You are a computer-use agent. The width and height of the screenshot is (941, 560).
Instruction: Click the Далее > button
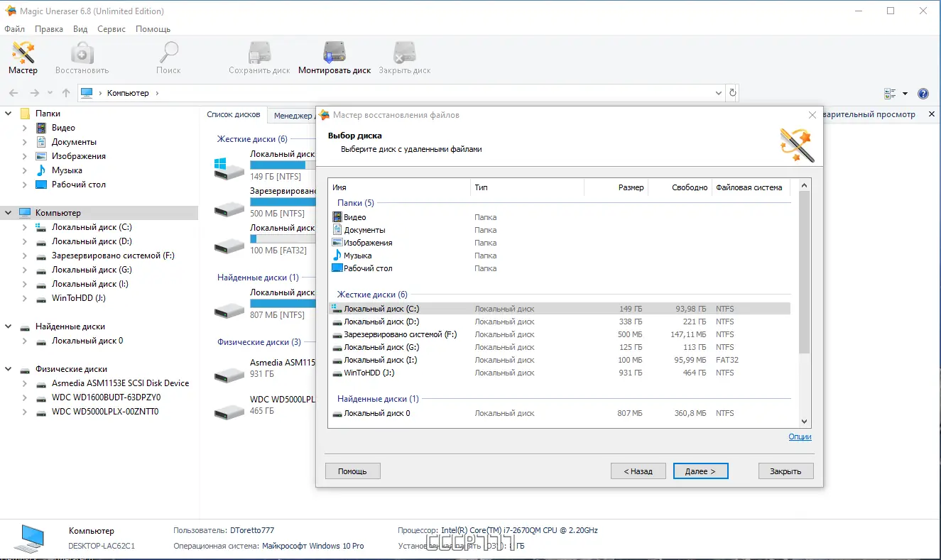click(700, 471)
